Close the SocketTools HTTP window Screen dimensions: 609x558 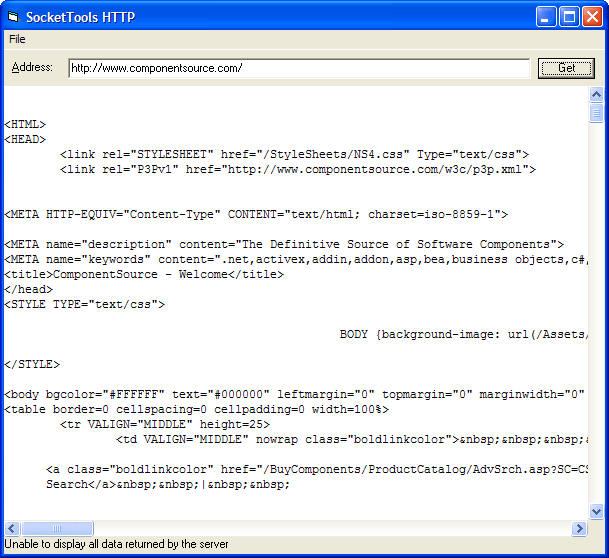tap(592, 16)
